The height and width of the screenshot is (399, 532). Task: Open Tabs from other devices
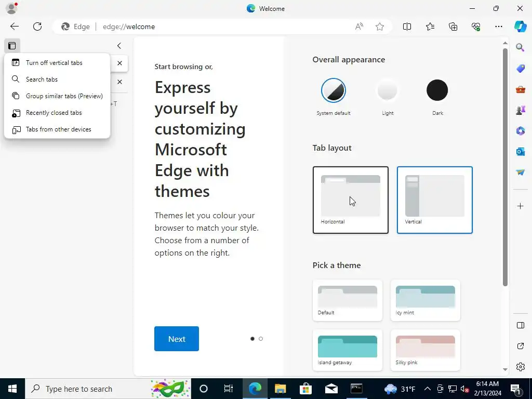point(57,129)
